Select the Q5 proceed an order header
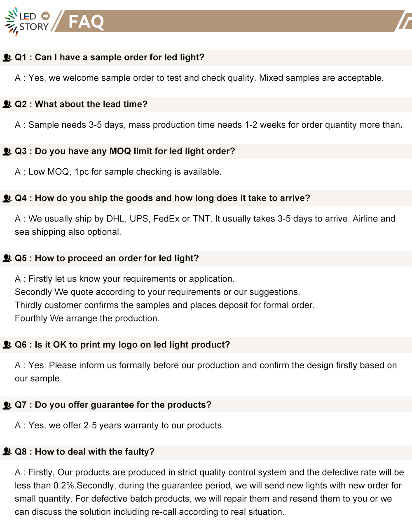This screenshot has height=532, width=412. coord(206,259)
